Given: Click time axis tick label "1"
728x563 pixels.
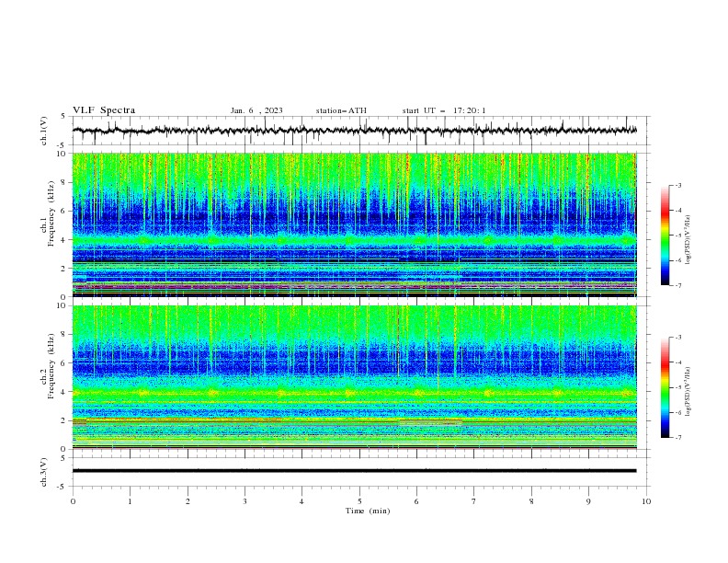Looking at the screenshot, I should [130, 501].
